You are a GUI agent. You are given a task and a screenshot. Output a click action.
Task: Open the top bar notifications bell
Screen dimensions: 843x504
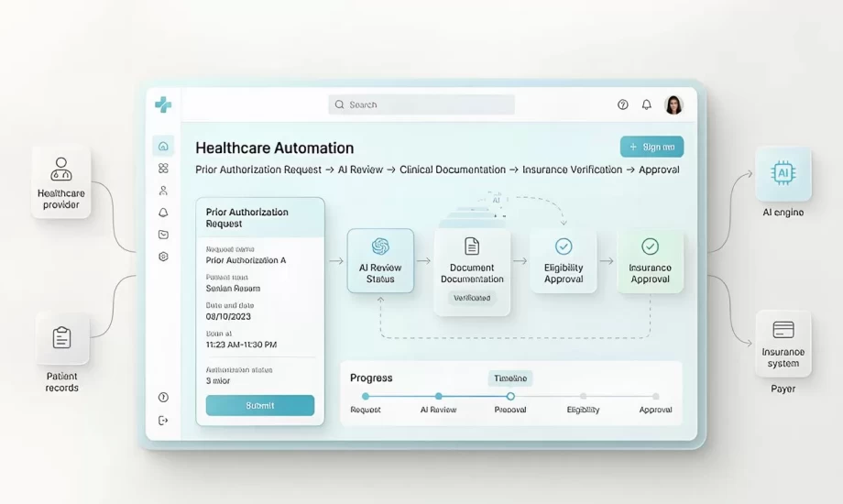click(x=647, y=104)
